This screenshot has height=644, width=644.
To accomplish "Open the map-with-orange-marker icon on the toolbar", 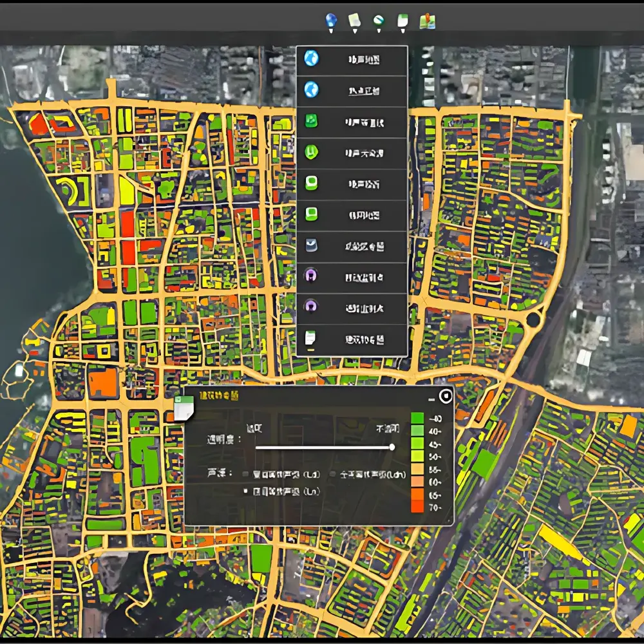I will (x=428, y=21).
